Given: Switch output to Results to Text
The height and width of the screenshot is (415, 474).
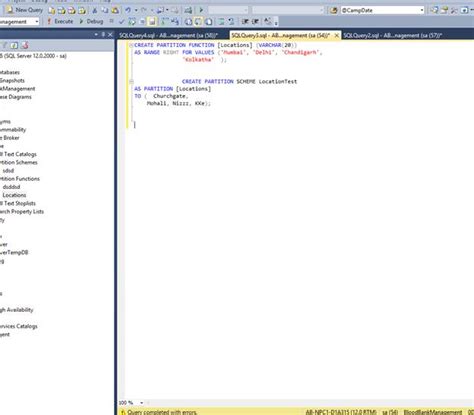Looking at the screenshot, I should coord(188,22).
